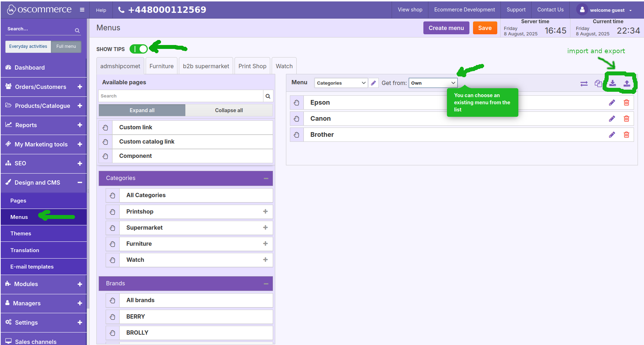Click the Create menu button
This screenshot has height=345, width=644.
coord(446,28)
